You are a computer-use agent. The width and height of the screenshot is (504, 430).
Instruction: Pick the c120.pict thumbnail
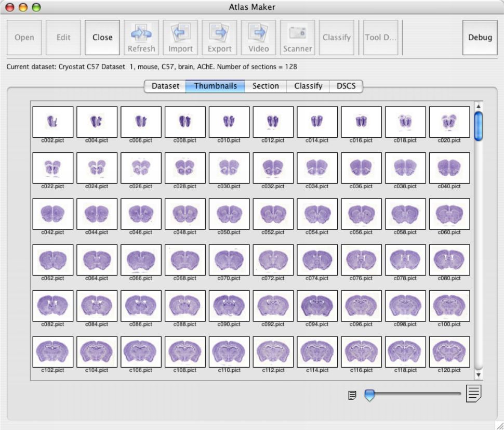point(449,351)
